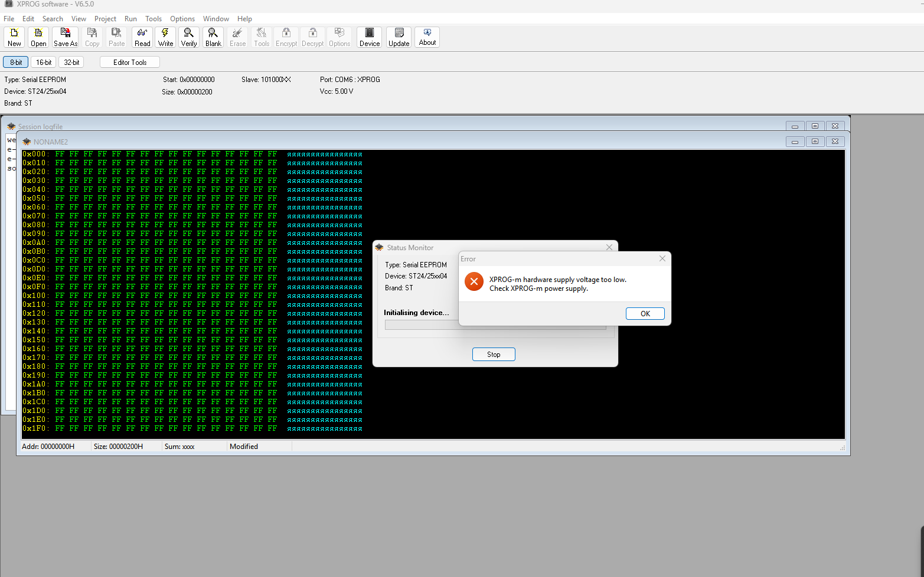Switch to 32-bit view mode

[71, 62]
